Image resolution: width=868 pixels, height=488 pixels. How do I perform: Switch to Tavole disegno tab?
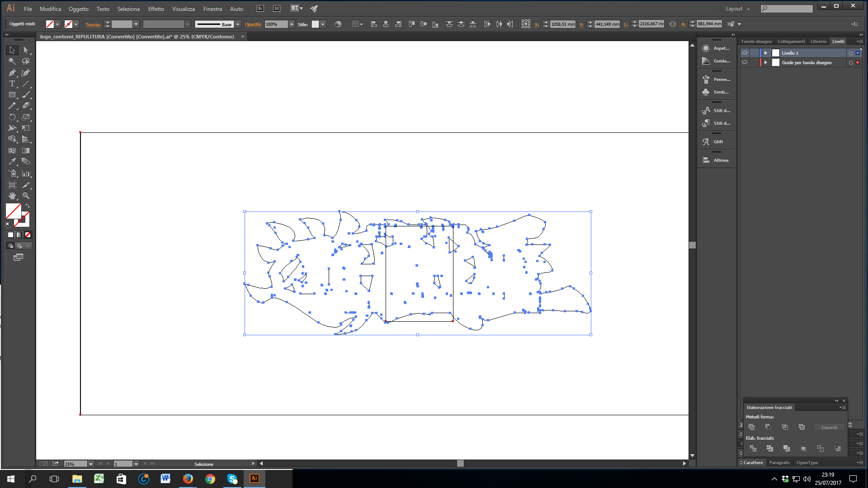(756, 41)
